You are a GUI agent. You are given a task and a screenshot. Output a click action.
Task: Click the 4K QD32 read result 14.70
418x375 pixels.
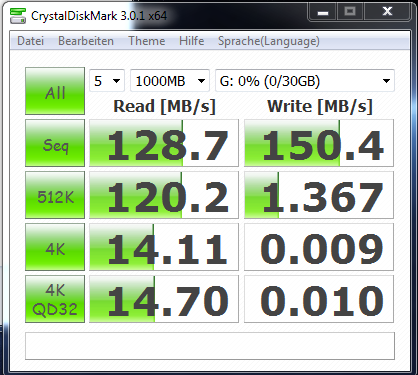pyautogui.click(x=164, y=299)
